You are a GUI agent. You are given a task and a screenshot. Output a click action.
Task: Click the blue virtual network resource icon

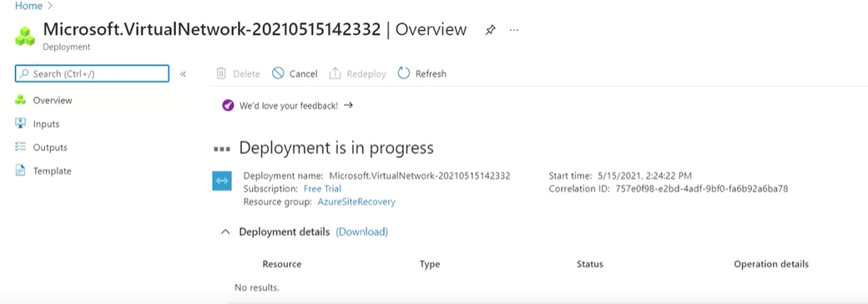point(222,181)
